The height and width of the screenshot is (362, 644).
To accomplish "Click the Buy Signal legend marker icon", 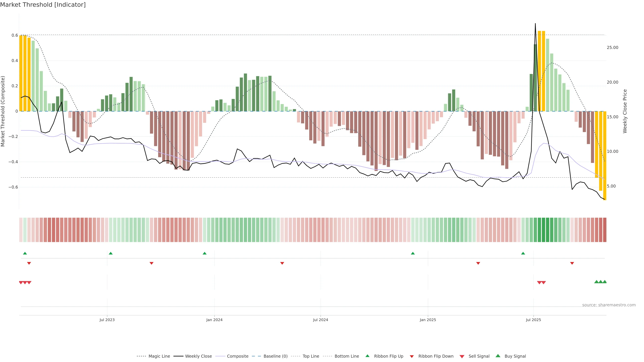I will (498, 356).
